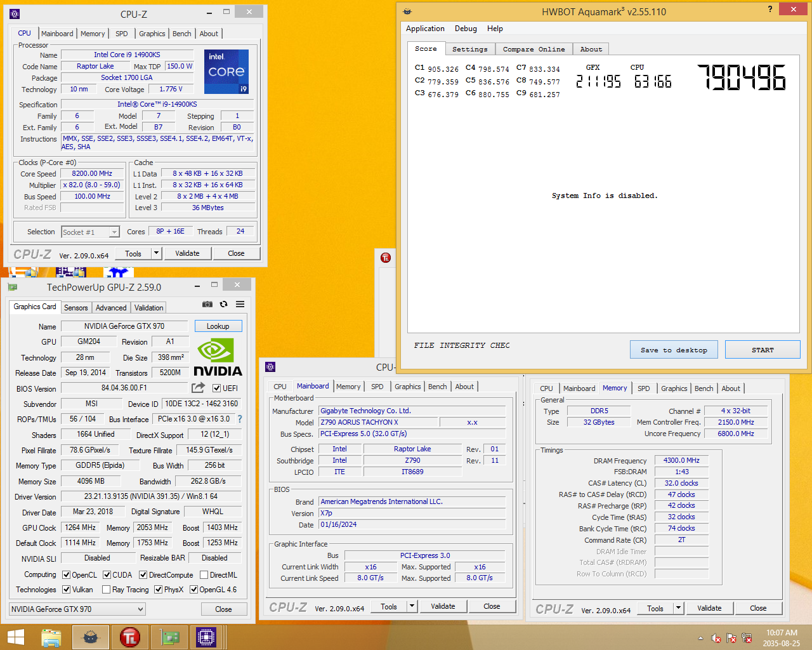Show hidden system tray icons
812x650 pixels.
tap(700, 638)
